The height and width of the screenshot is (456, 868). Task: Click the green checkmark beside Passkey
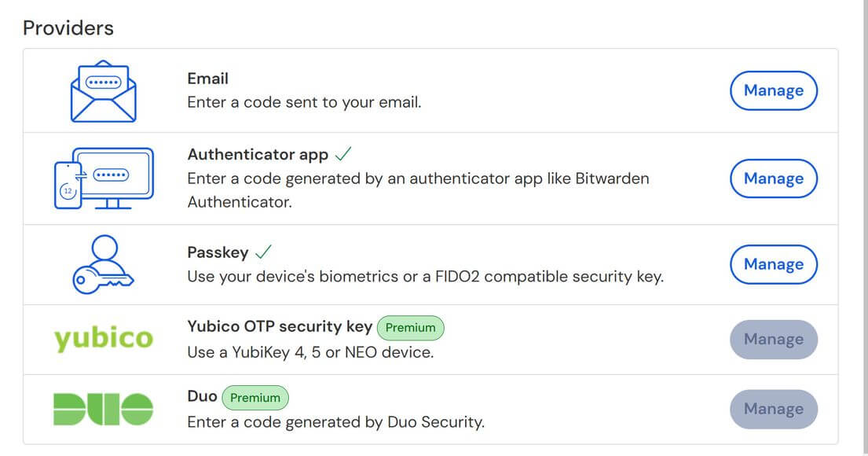pyautogui.click(x=263, y=252)
